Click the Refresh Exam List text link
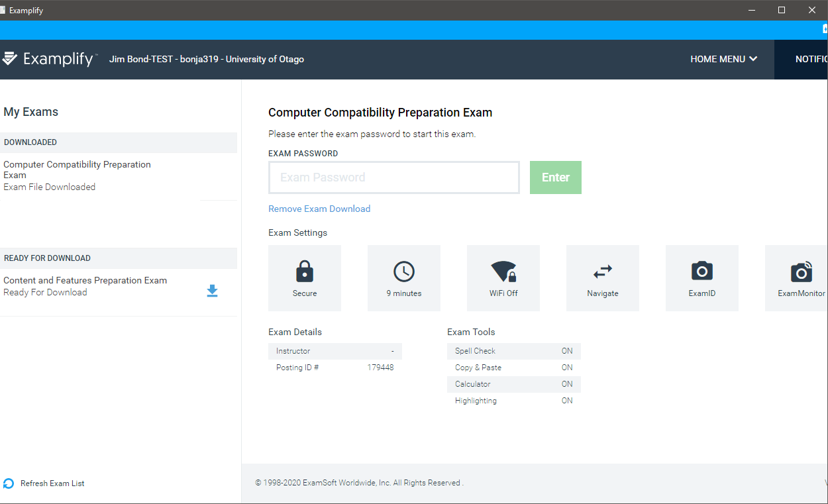Image resolution: width=828 pixels, height=504 pixels. click(x=52, y=483)
